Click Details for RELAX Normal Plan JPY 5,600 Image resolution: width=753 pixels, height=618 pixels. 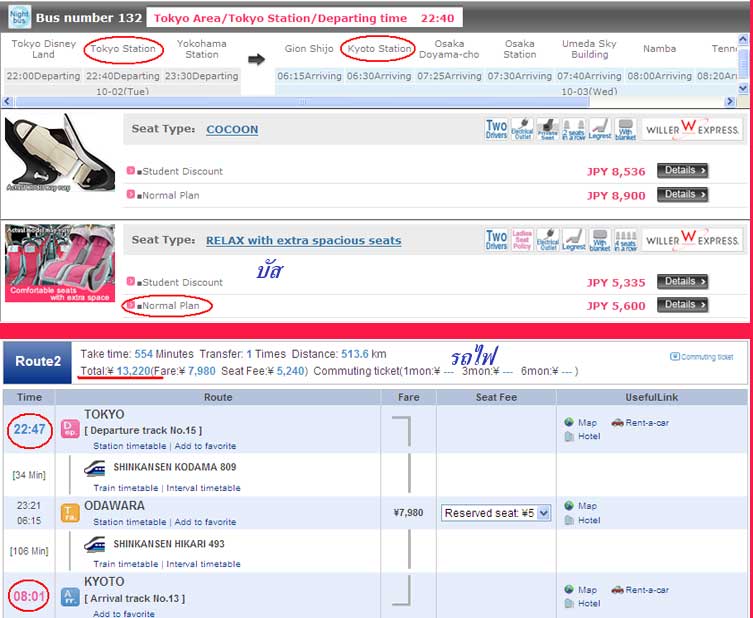pyautogui.click(x=682, y=305)
